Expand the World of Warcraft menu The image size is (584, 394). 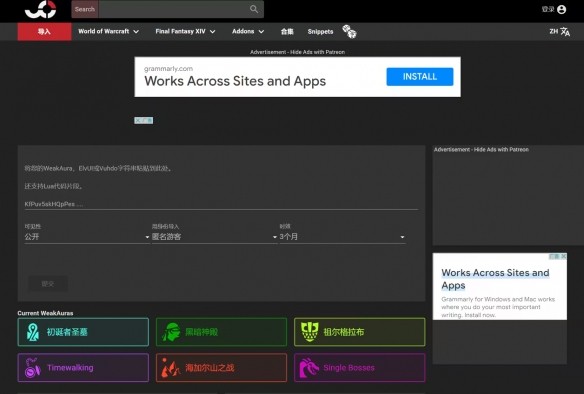(x=108, y=32)
